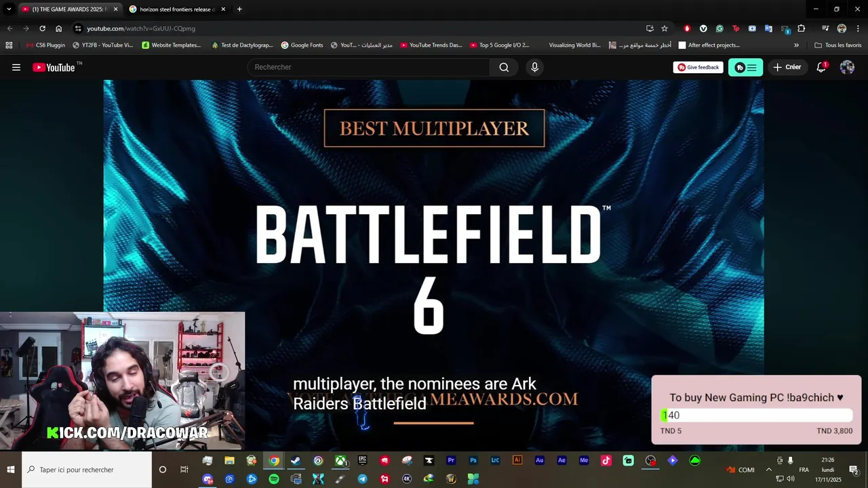Open the Créer button

point(787,67)
